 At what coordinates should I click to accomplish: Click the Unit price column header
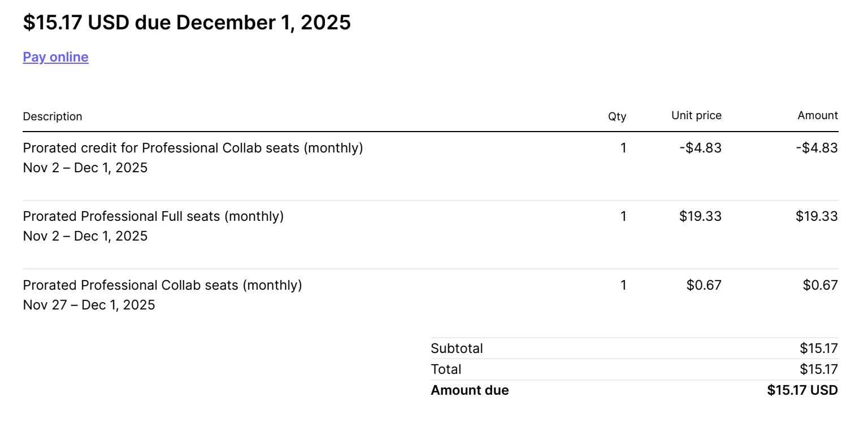click(696, 116)
